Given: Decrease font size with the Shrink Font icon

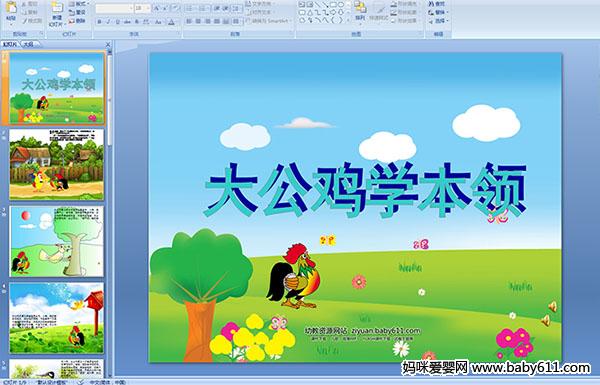Looking at the screenshot, I should (166, 8).
